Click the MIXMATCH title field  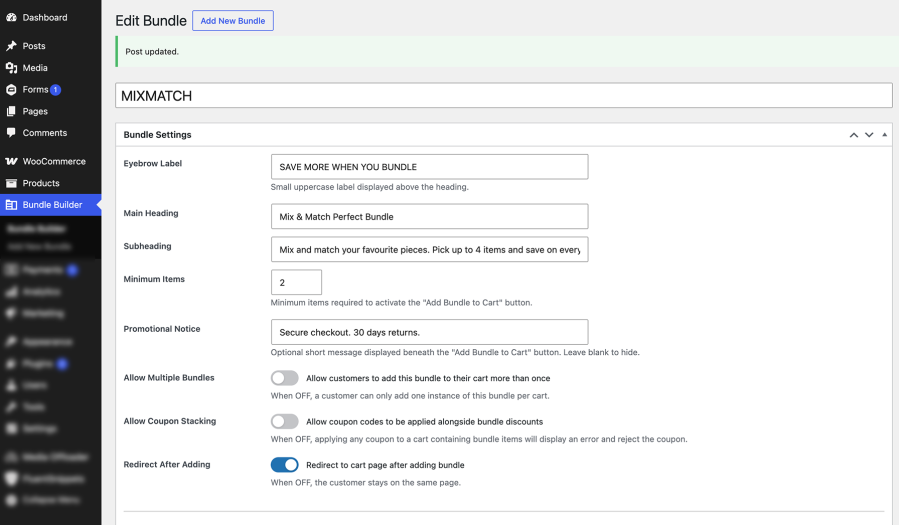(x=504, y=96)
